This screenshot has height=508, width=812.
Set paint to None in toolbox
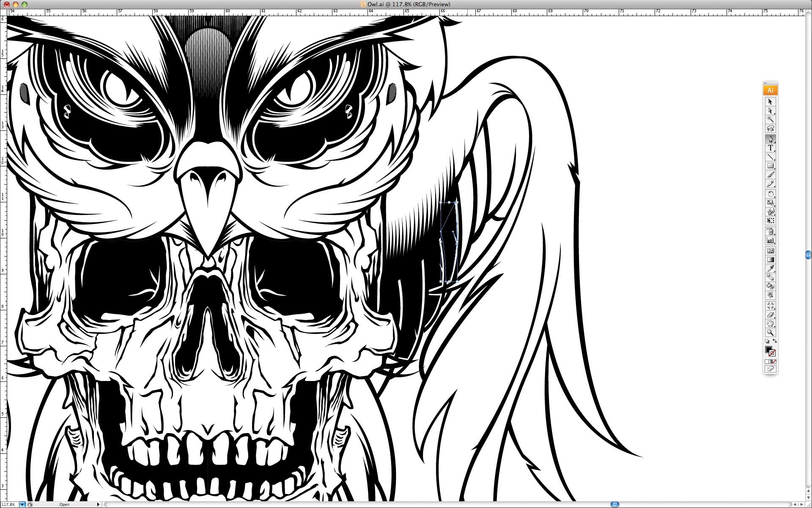tap(774, 362)
